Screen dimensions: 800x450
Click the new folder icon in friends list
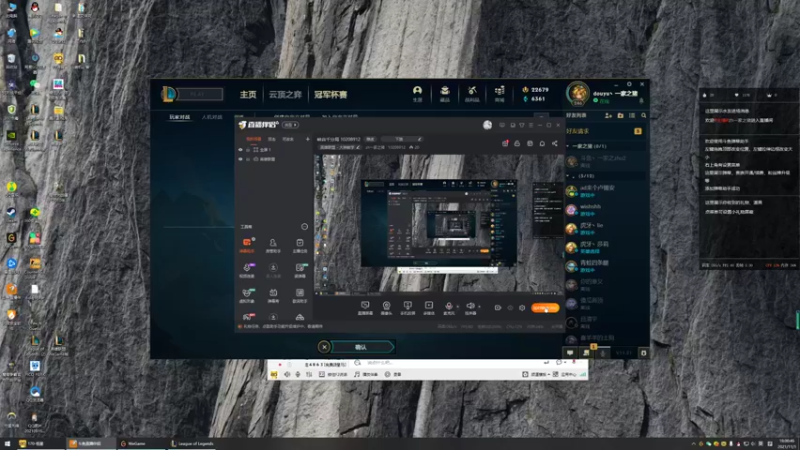coord(620,116)
